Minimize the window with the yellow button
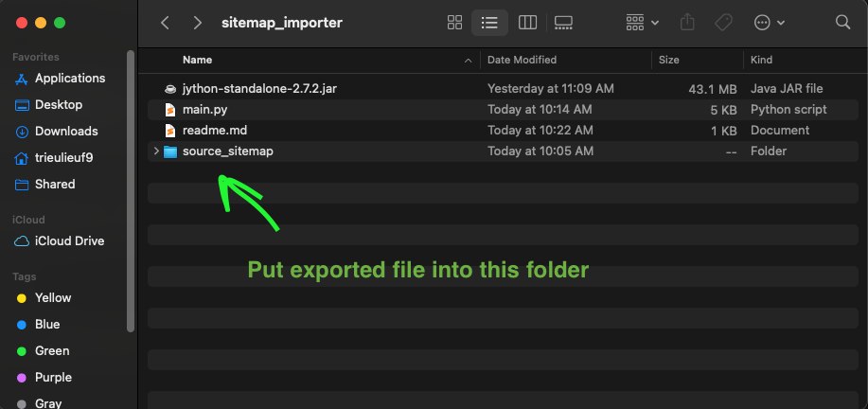Viewport: 868px width, 409px height. pyautogui.click(x=41, y=23)
